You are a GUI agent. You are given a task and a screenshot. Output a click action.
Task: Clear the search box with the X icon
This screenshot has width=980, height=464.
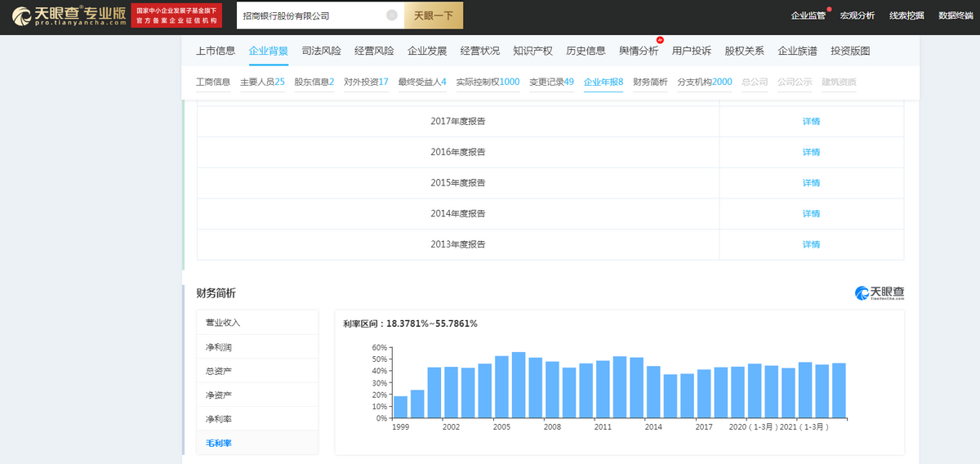(x=391, y=16)
